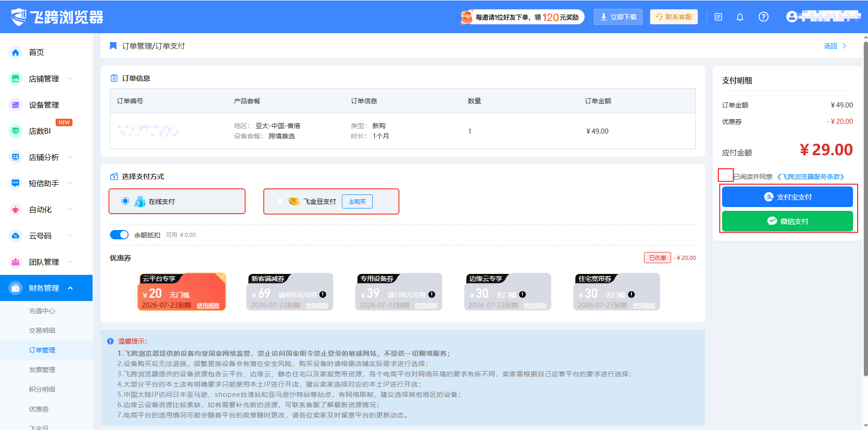Click the 立即下载 button
This screenshot has height=438, width=868.
pos(618,17)
